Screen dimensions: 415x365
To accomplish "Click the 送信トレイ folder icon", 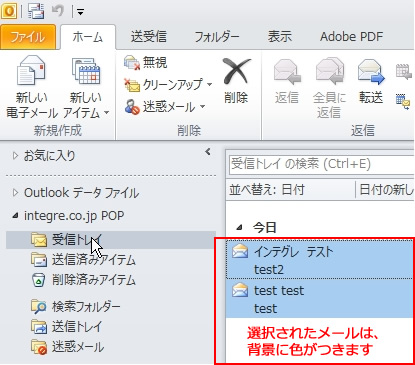I will click(x=39, y=327).
